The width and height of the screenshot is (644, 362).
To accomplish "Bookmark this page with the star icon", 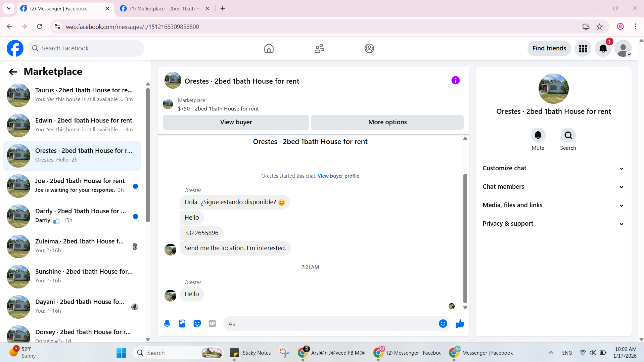I will (x=599, y=27).
